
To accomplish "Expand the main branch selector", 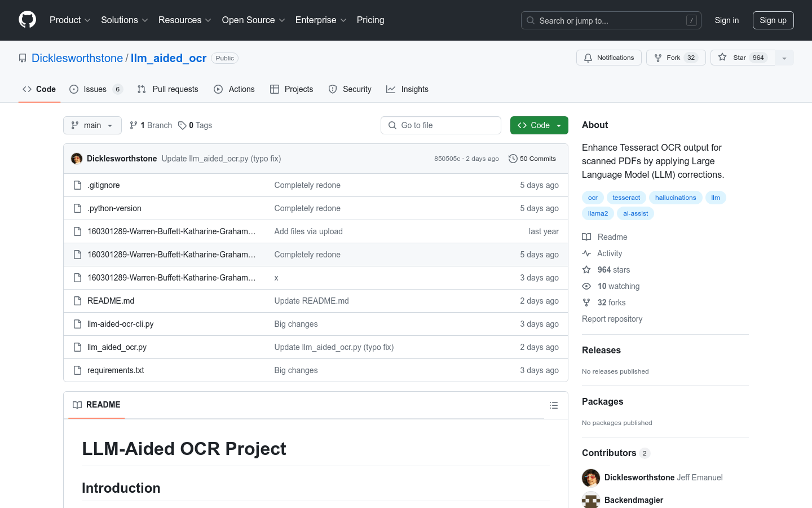I will point(92,125).
